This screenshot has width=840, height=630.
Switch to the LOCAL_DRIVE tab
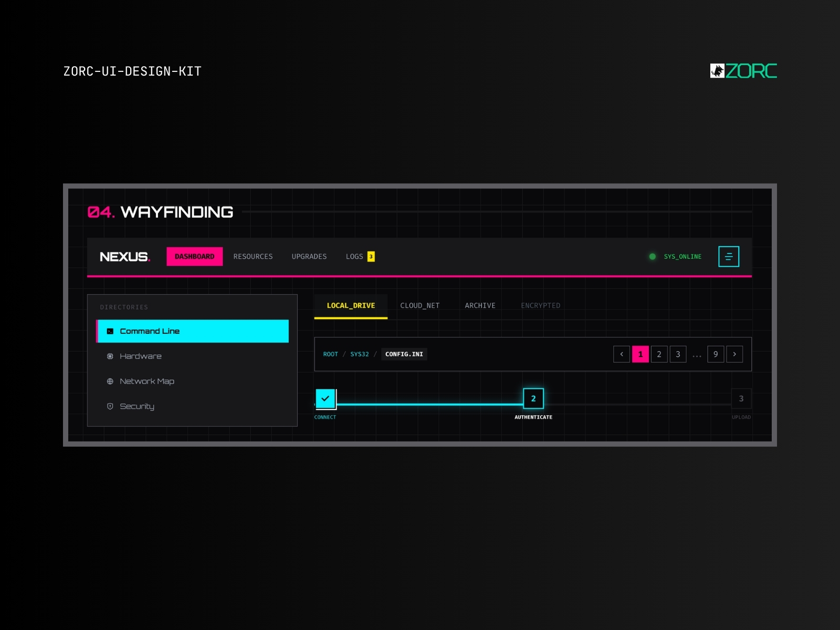[x=351, y=306]
